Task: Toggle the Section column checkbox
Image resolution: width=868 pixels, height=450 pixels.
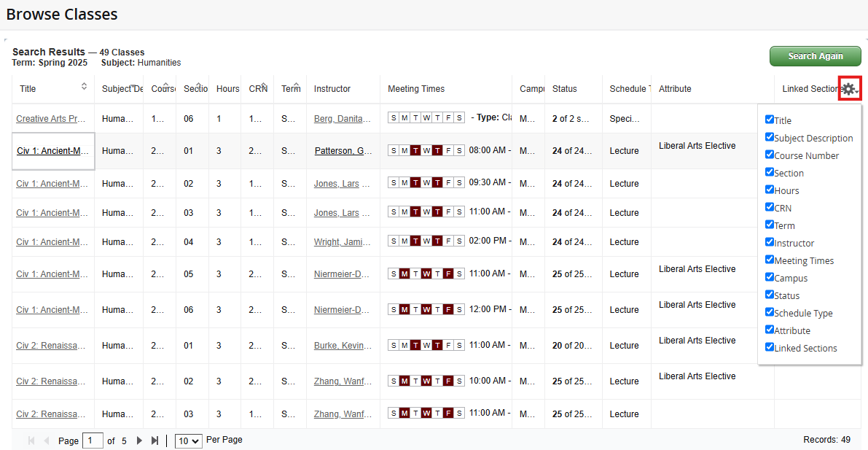Action: pyautogui.click(x=769, y=172)
